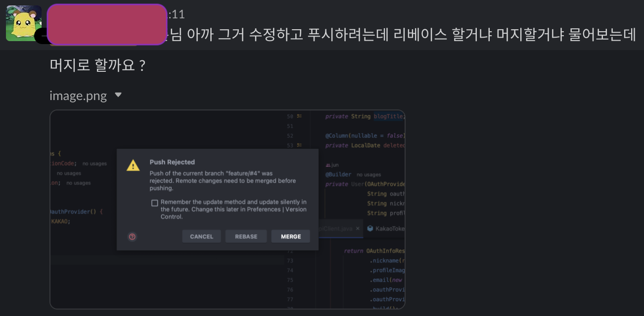Open the help question mark icon in dialog
644x316 pixels.
click(132, 237)
